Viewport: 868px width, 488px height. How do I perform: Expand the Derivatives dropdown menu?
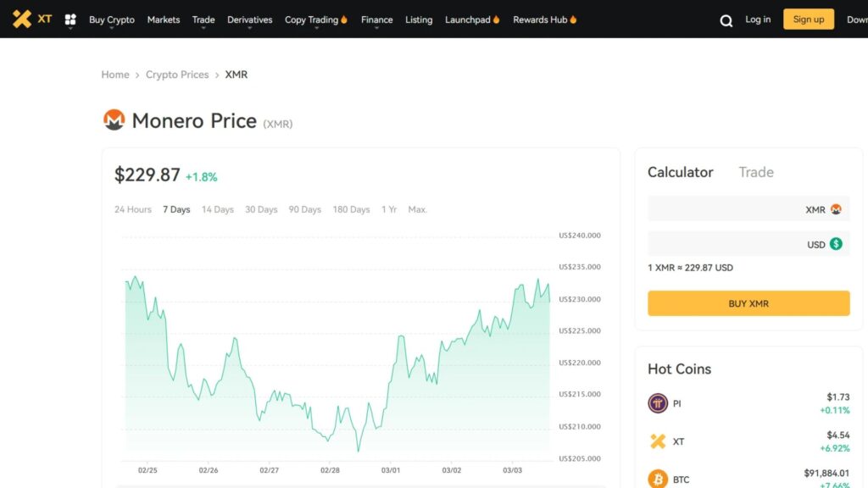pos(250,20)
